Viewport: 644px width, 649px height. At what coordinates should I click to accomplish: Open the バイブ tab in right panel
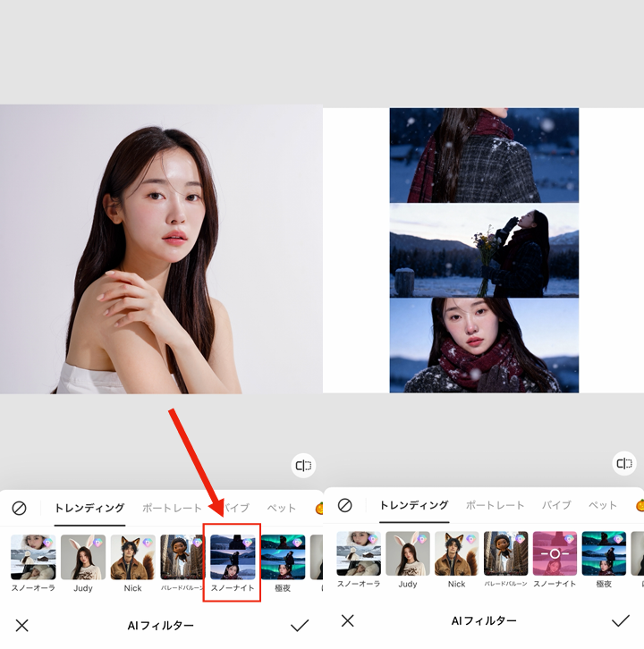click(555, 505)
